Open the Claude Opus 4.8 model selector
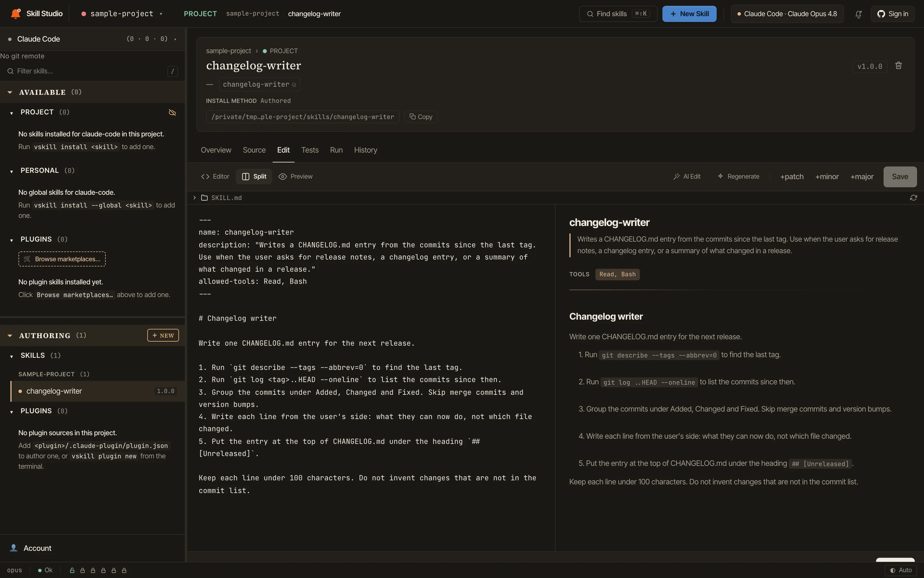The height and width of the screenshot is (578, 924). point(787,14)
